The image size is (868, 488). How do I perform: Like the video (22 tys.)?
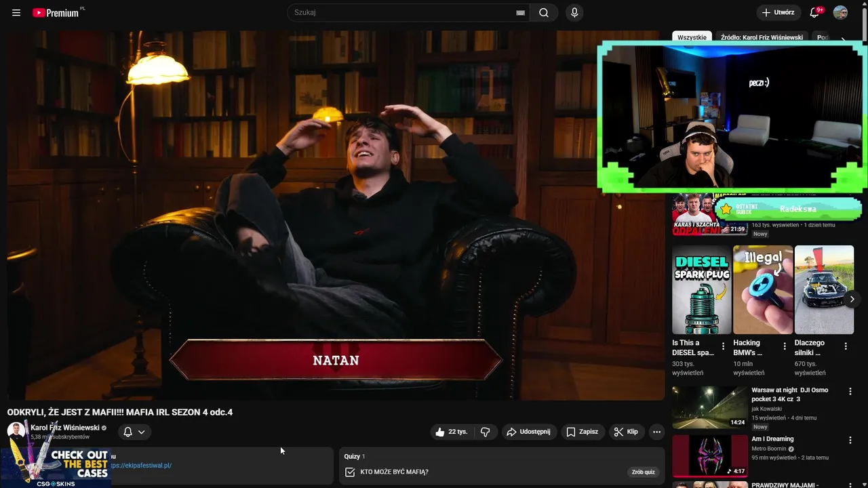[x=451, y=432]
